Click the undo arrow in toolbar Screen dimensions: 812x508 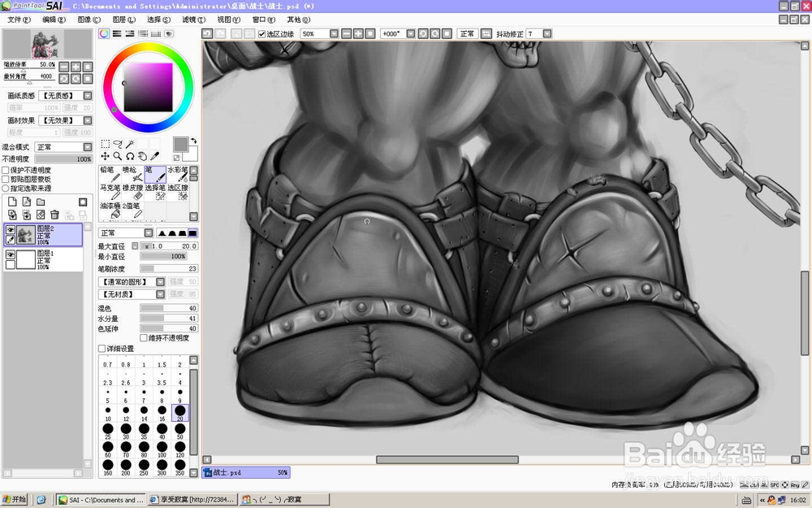coord(207,33)
